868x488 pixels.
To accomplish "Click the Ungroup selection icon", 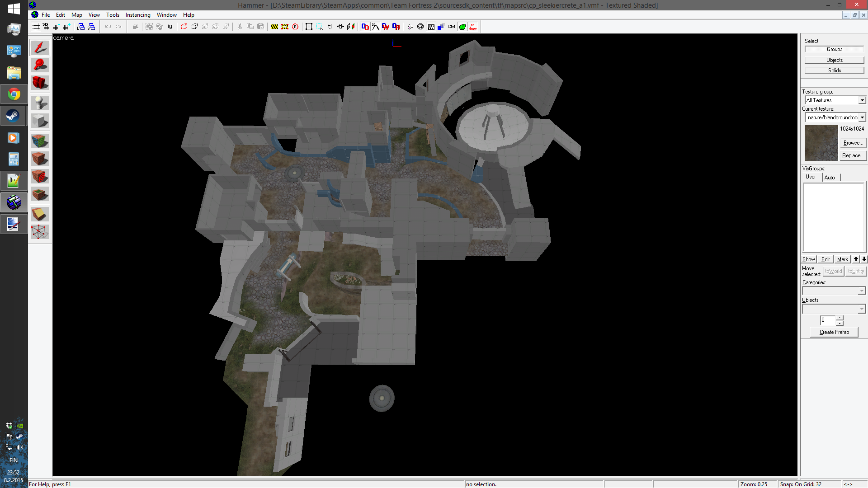I will (160, 27).
